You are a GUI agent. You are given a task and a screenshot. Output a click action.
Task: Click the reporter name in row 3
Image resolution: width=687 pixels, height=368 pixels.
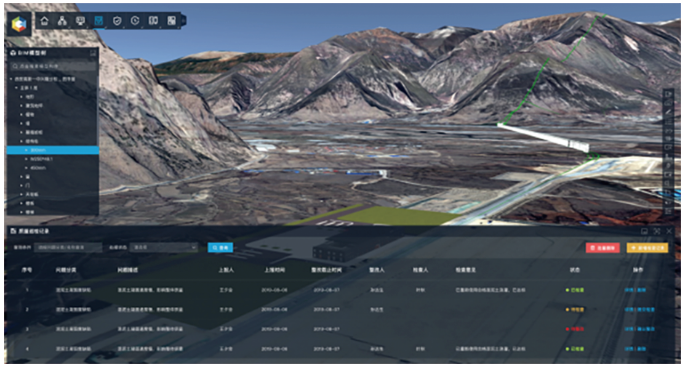(226, 329)
